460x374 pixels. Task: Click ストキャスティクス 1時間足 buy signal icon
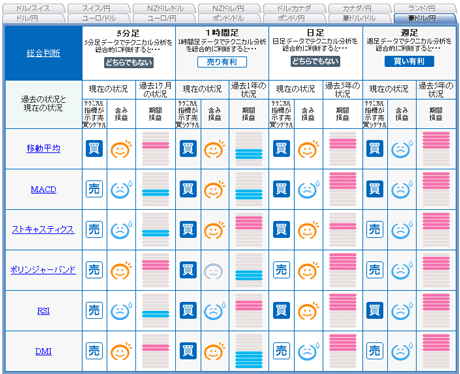pyautogui.click(x=188, y=229)
